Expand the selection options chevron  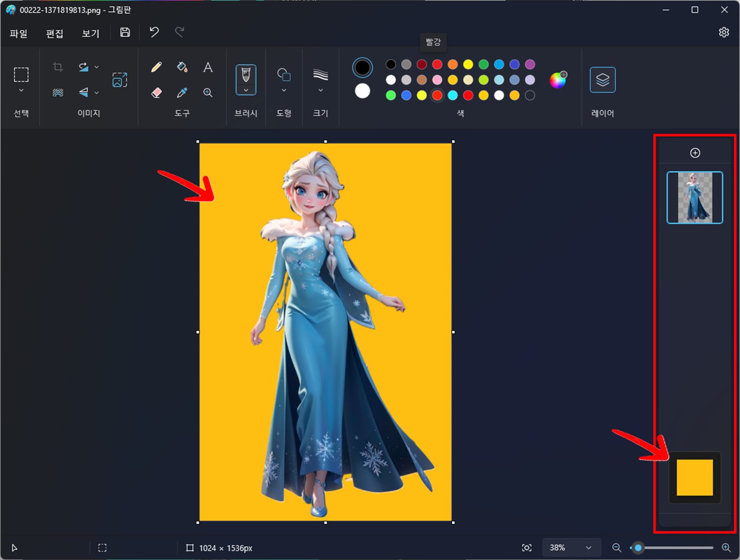pos(21,91)
